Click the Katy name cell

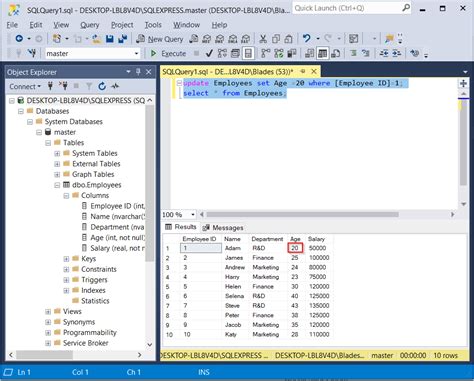(x=231, y=334)
